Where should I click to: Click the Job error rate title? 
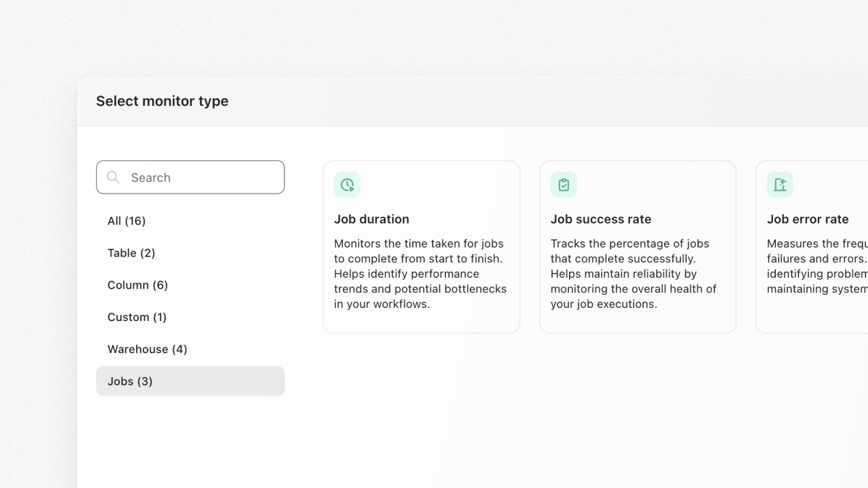807,219
